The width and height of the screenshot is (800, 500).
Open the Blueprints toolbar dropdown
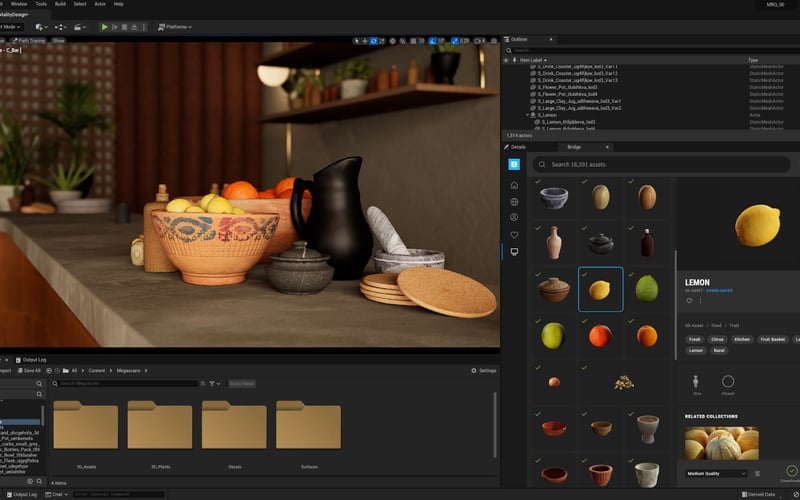61,27
